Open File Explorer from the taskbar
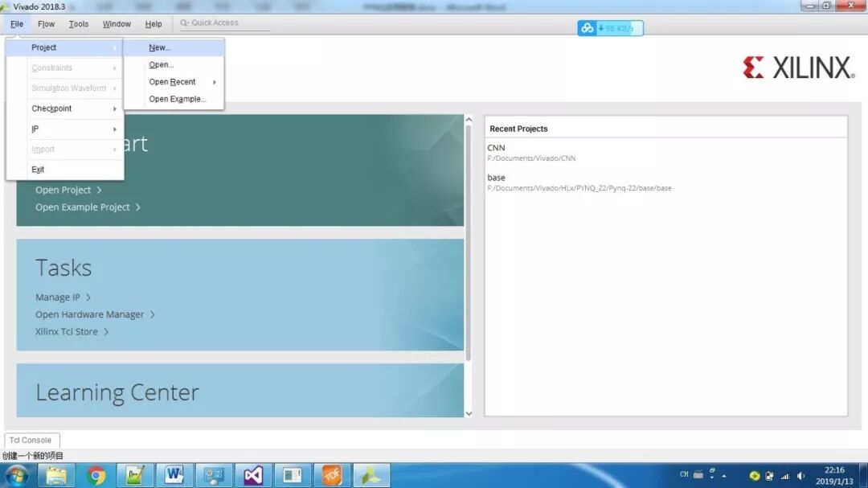868x488 pixels. [x=56, y=475]
